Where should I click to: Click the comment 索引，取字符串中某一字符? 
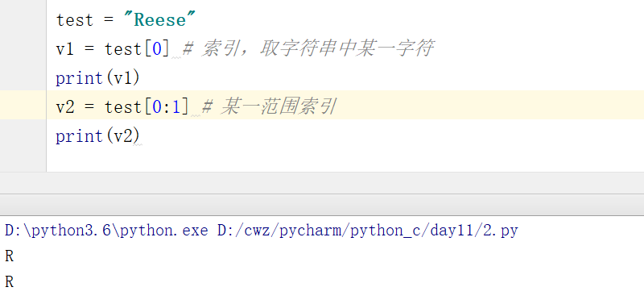(x=308, y=49)
